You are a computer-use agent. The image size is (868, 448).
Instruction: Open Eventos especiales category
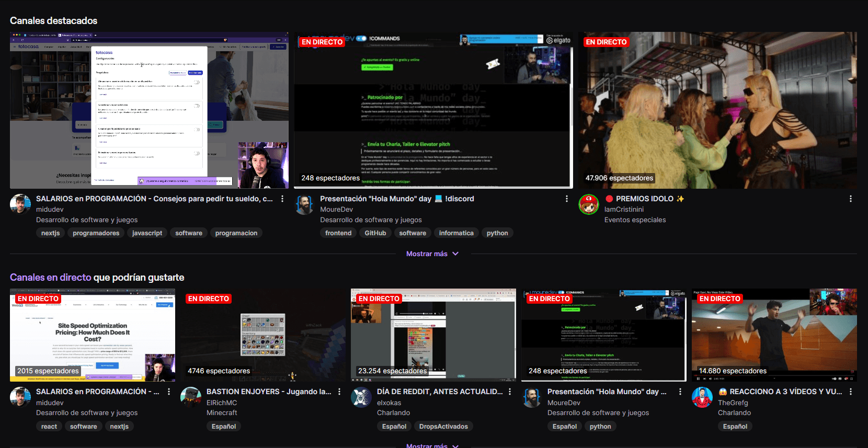pos(635,220)
